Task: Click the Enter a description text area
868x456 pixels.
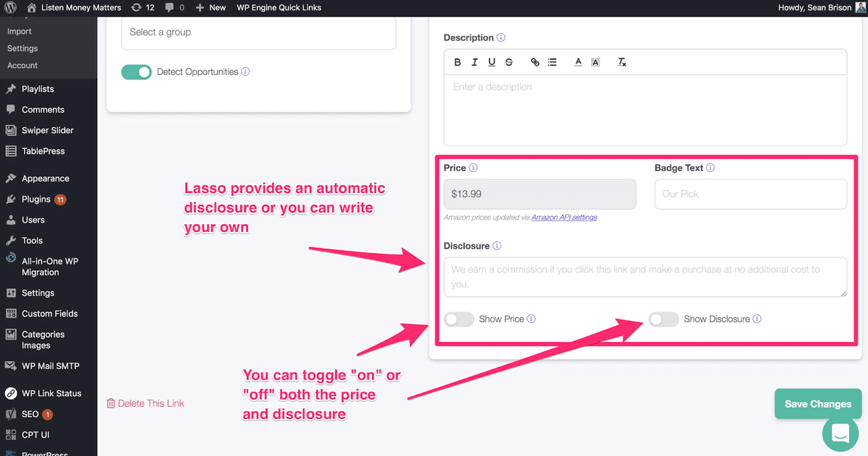Action: click(x=645, y=110)
